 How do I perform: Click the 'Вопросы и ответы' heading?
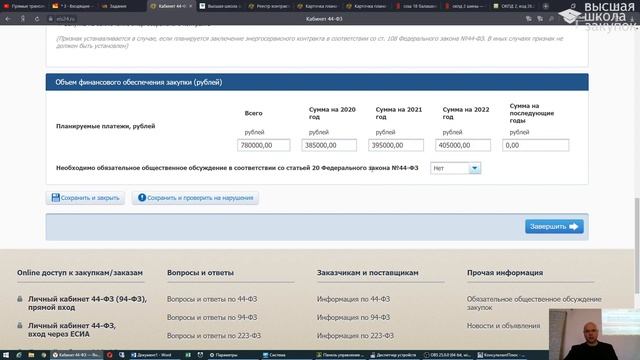200,273
